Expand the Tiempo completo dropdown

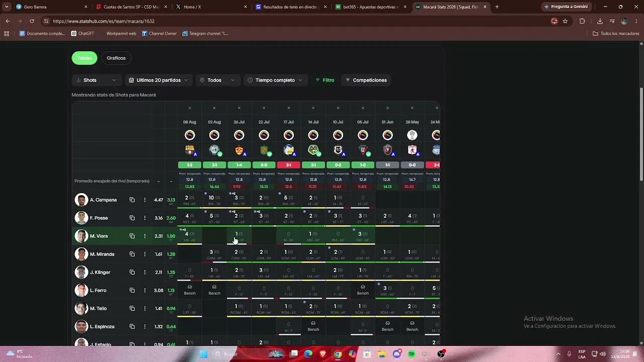click(x=275, y=80)
